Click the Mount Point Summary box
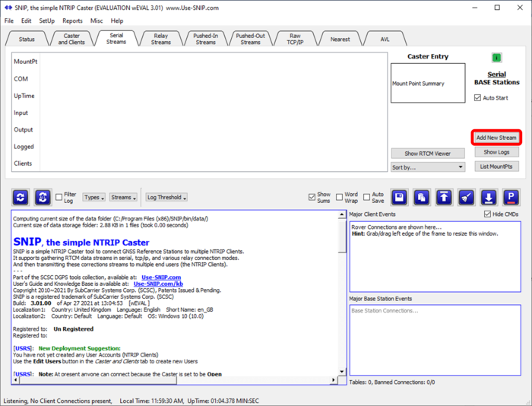 [x=427, y=83]
